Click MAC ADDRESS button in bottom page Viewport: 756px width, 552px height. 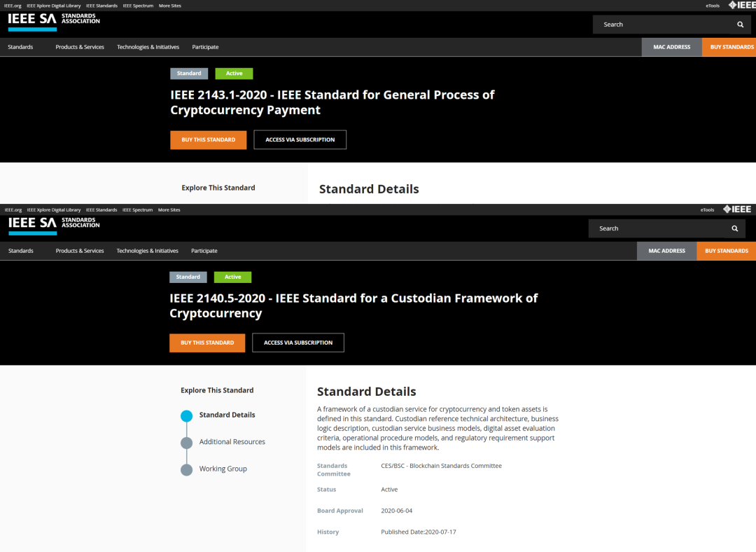(667, 251)
